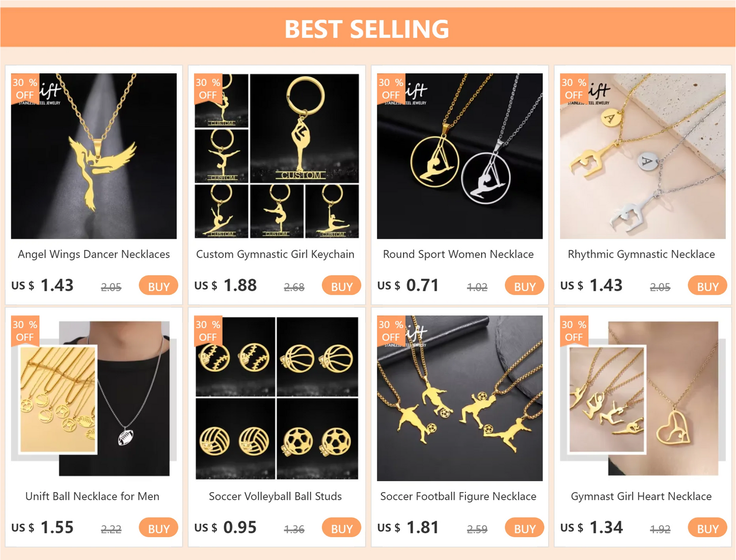Click BUY on Rhythmic Gymnastic Necklace
Viewport: 736px width, 560px height.
707,286
